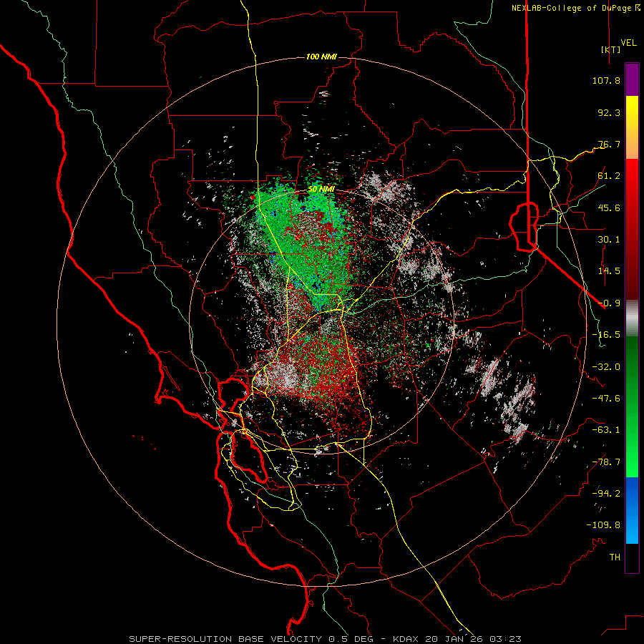Click the -109.8 velocity scale value
The width and height of the screenshot is (644, 644).
coord(603,525)
